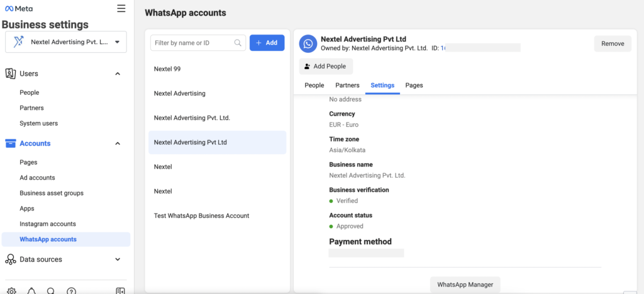Select the Settings tab
This screenshot has height=294, width=644.
382,85
